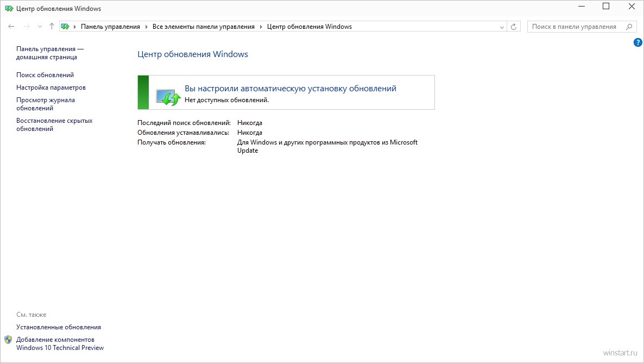The image size is (644, 363).
Task: Open Добавление компонентов Windows 10 Technical Preview
Action: [x=60, y=343]
